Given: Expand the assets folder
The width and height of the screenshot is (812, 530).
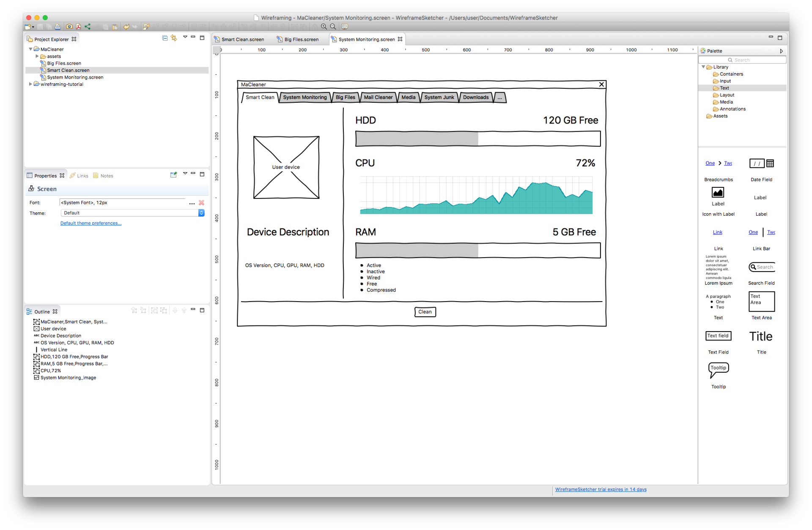Looking at the screenshot, I should 37,56.
